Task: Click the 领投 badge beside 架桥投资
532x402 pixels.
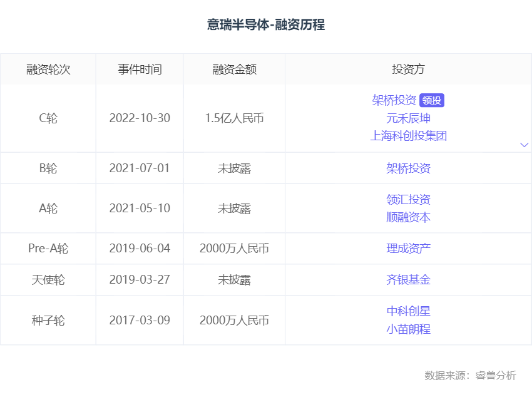Action: (432, 100)
